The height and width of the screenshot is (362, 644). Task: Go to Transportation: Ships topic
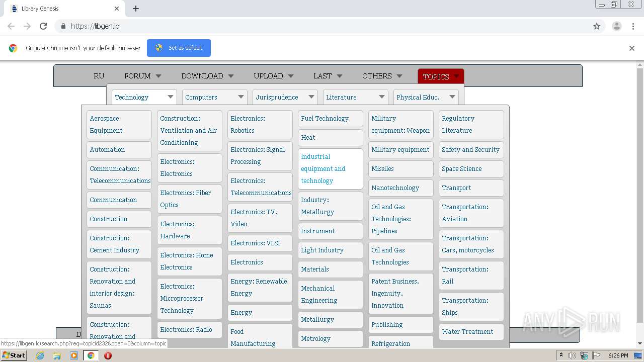471,307
